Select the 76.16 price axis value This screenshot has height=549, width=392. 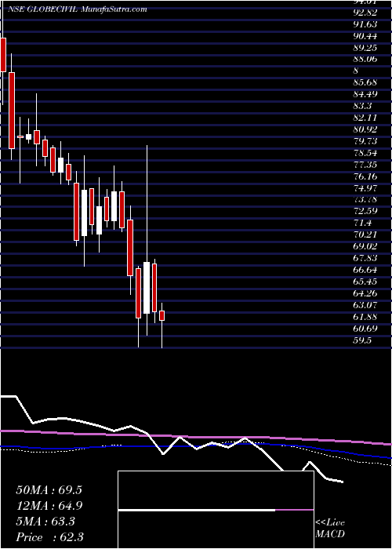(x=365, y=176)
